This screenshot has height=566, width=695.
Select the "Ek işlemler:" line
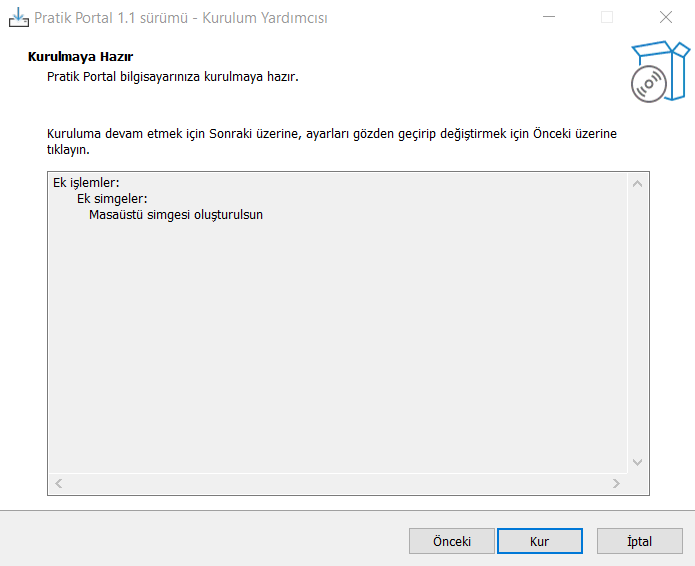(86, 183)
